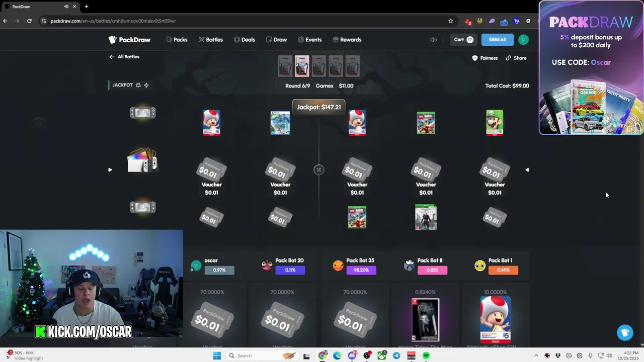The width and height of the screenshot is (644, 362).
Task: Click the browser back button
Action: pos(5,21)
